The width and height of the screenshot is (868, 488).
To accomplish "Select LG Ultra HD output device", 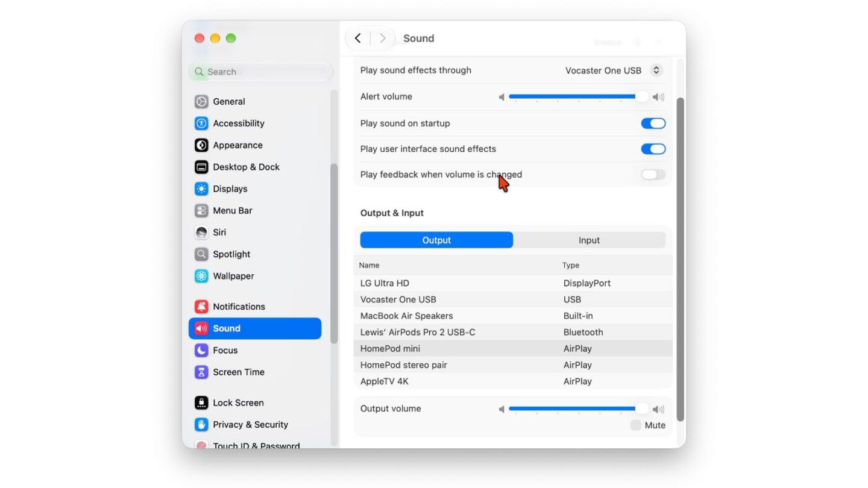I will [513, 283].
